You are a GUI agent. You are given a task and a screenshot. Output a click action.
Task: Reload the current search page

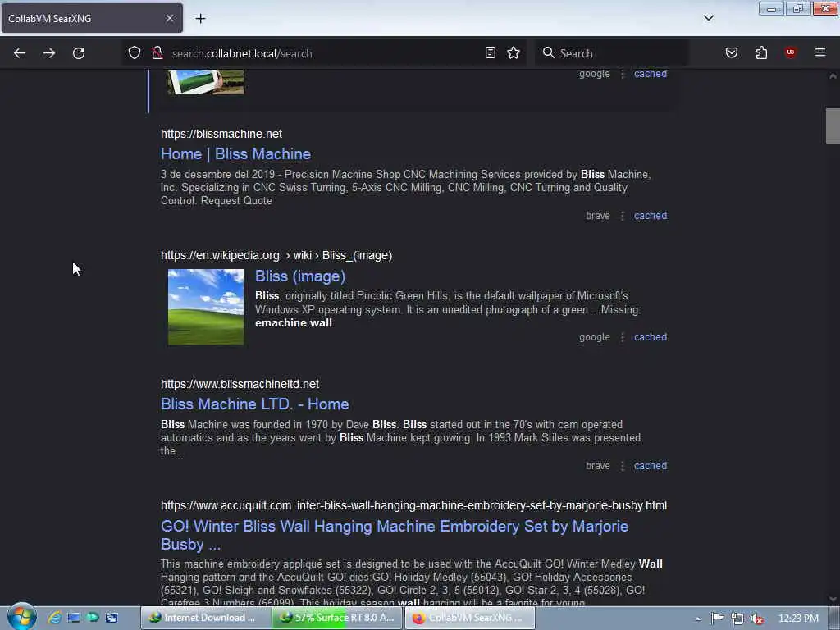point(79,53)
